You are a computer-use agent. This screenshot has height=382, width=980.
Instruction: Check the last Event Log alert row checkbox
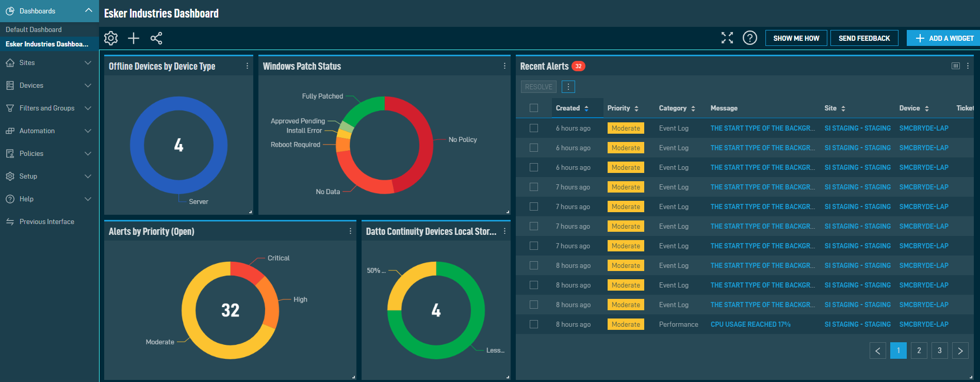coord(534,305)
